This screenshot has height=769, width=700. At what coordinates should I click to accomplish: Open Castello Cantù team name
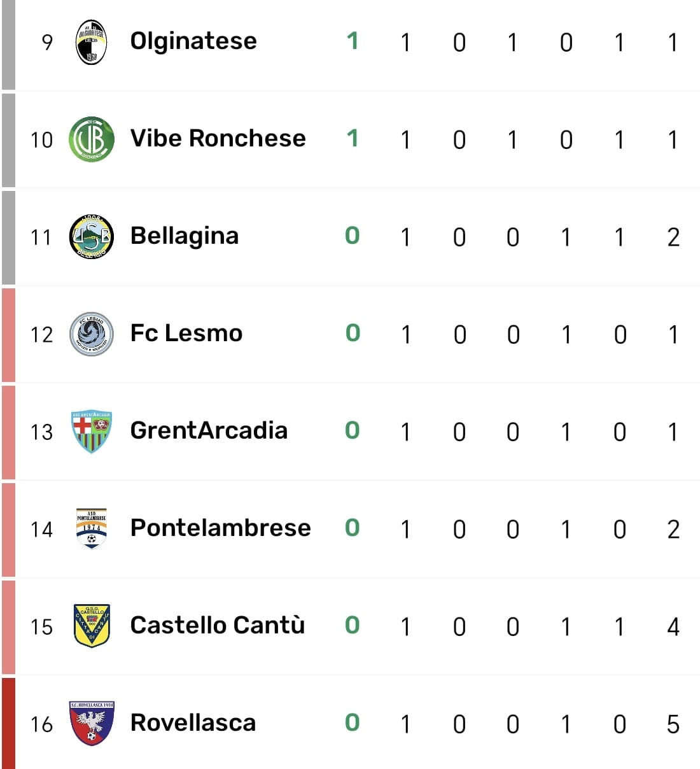click(x=217, y=626)
